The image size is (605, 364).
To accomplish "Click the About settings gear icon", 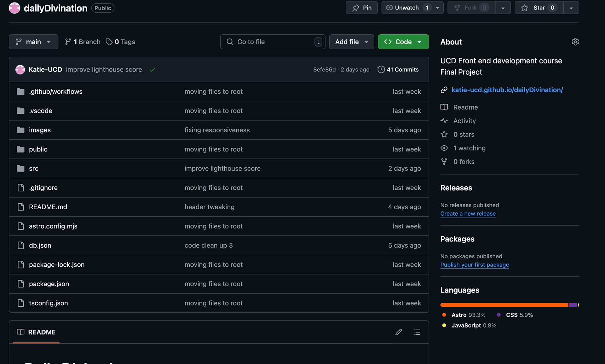I will point(575,42).
